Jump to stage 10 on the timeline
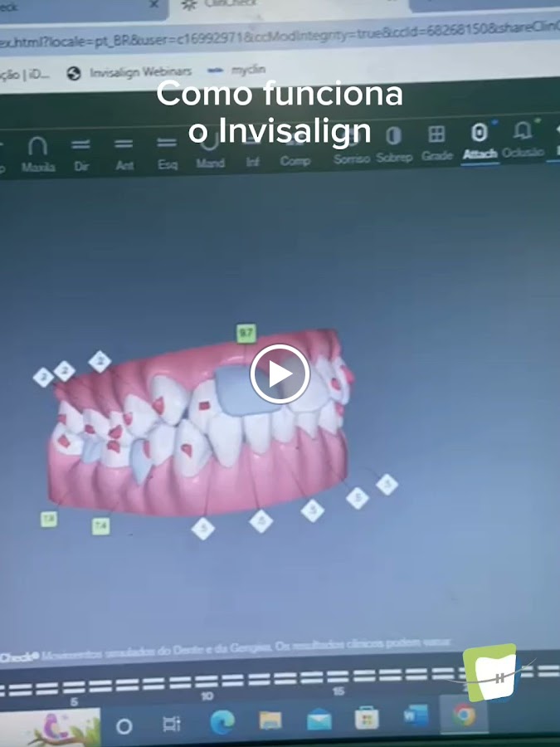This screenshot has height=747, width=560. (207, 696)
